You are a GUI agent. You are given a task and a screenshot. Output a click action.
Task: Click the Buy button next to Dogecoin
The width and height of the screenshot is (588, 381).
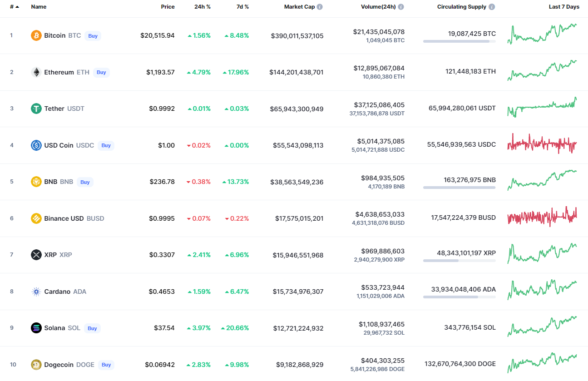(106, 365)
